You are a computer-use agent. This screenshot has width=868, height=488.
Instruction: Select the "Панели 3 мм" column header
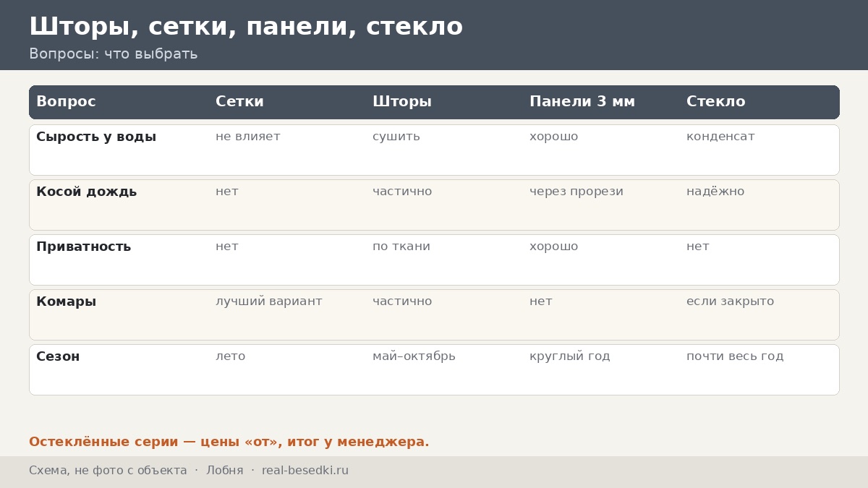582,102
